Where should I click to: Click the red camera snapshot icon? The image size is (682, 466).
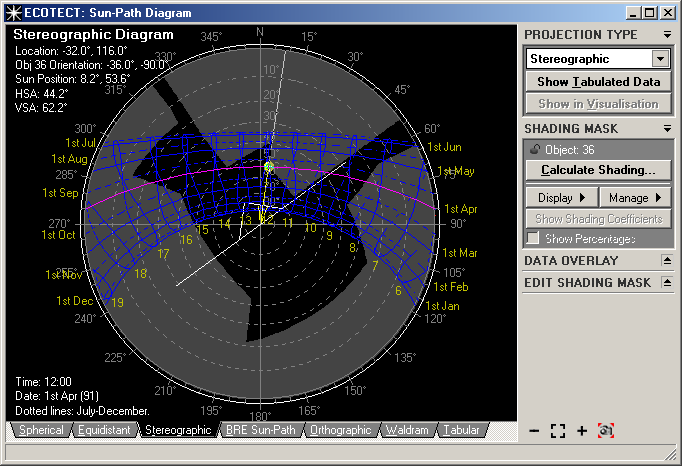point(606,431)
